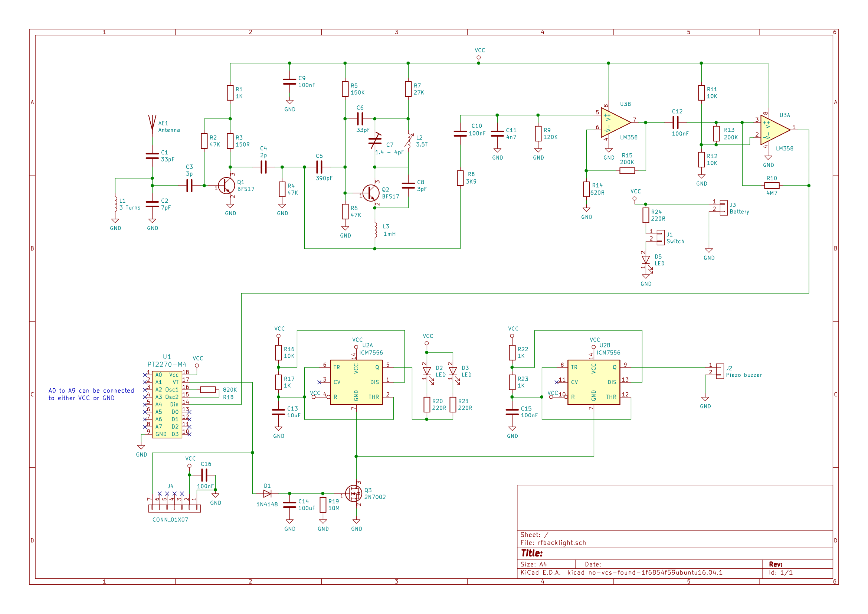Screen dimensions: 868x614
Task: Select the C12 100nF coupling capacitor
Action: 675,123
